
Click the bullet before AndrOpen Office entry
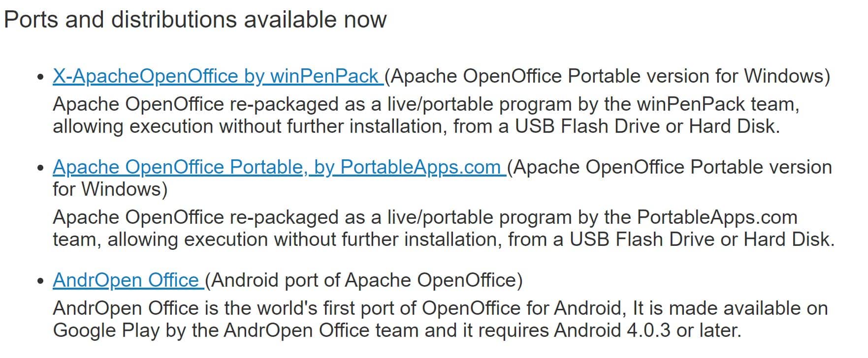coord(40,282)
